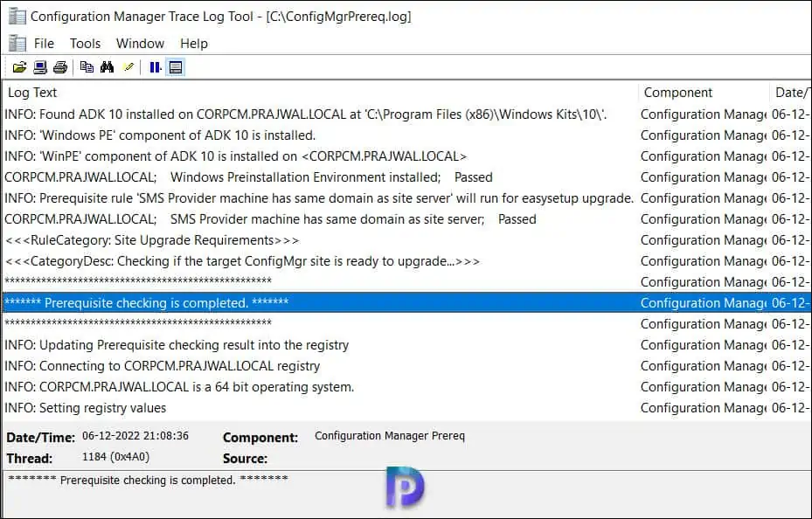Open the Tools menu
The width and height of the screenshot is (812, 519).
coord(85,44)
